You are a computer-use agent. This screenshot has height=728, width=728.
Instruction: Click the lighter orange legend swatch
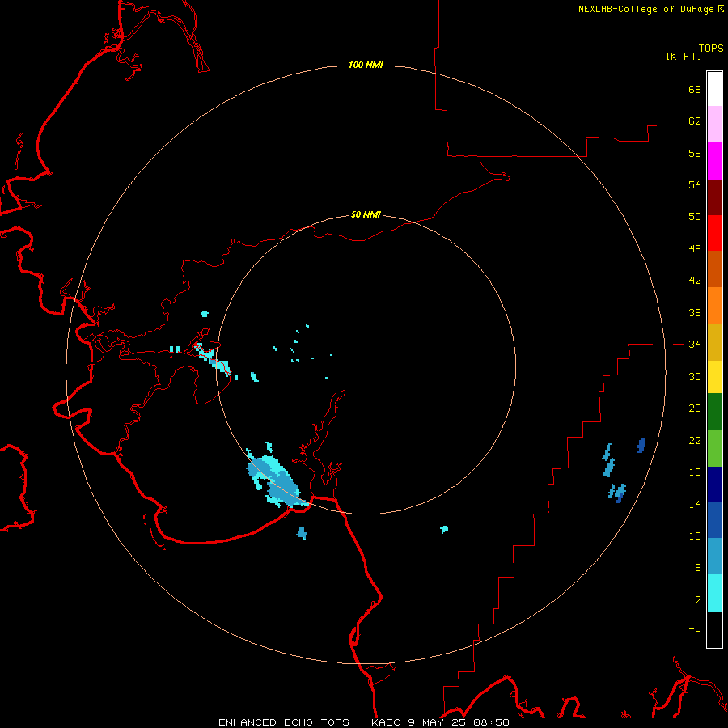tap(714, 306)
